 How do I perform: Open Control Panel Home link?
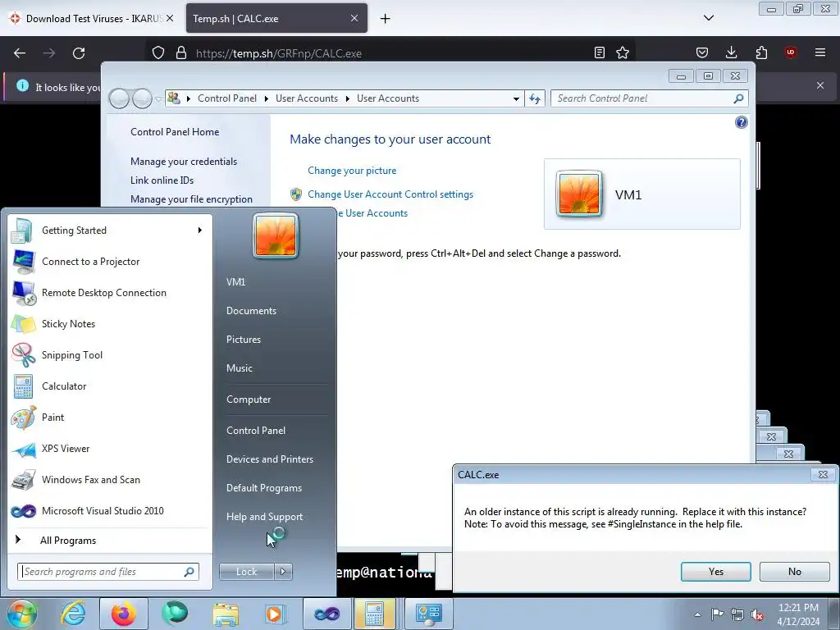175,132
